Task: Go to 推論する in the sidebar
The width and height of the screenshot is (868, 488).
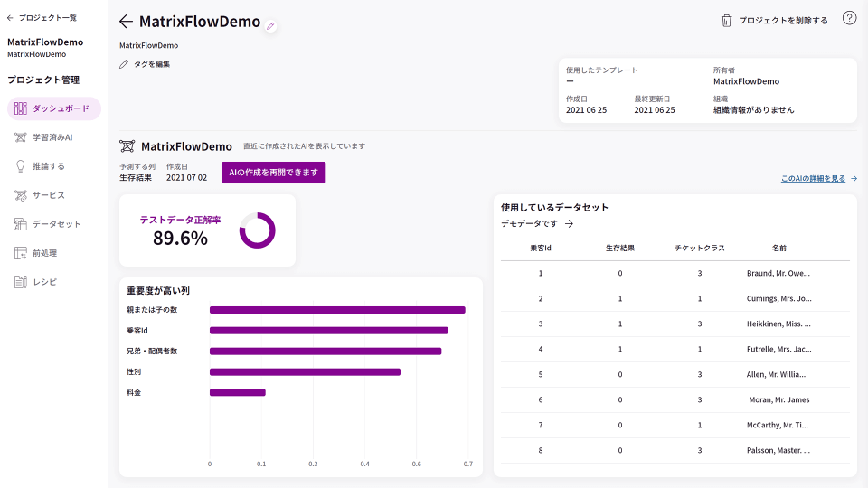Action: coord(54,166)
